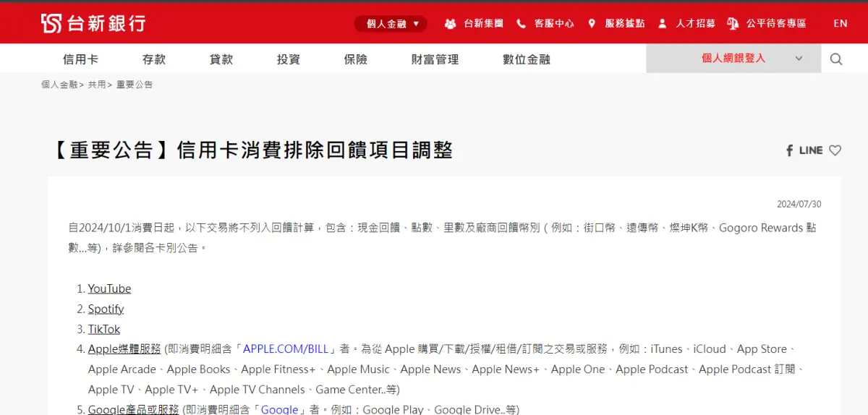Viewport: 868px width, 415px height.
Task: Click the 台新集團 group icon
Action: pyautogui.click(x=450, y=24)
